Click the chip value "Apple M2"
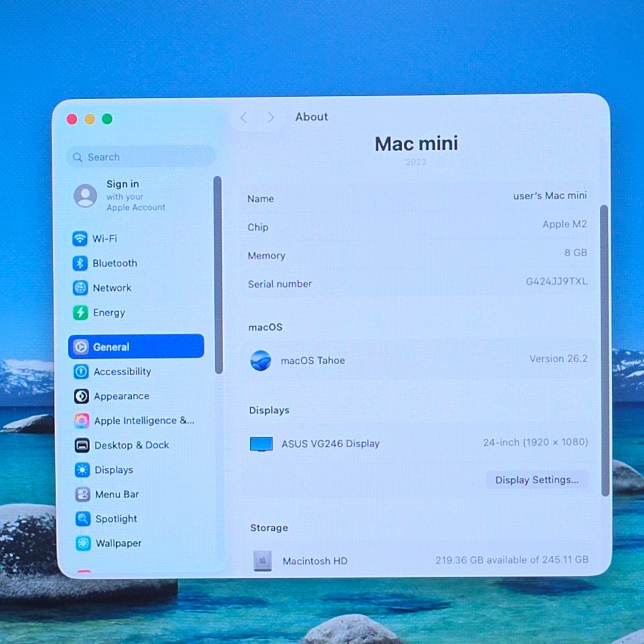Screen dimensions: 644x644 point(565,224)
